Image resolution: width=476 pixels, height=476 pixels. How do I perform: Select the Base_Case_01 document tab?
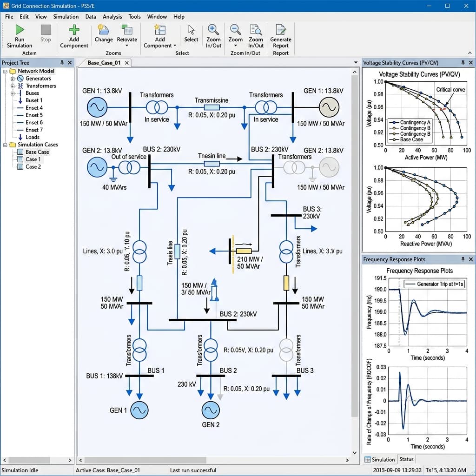click(104, 63)
